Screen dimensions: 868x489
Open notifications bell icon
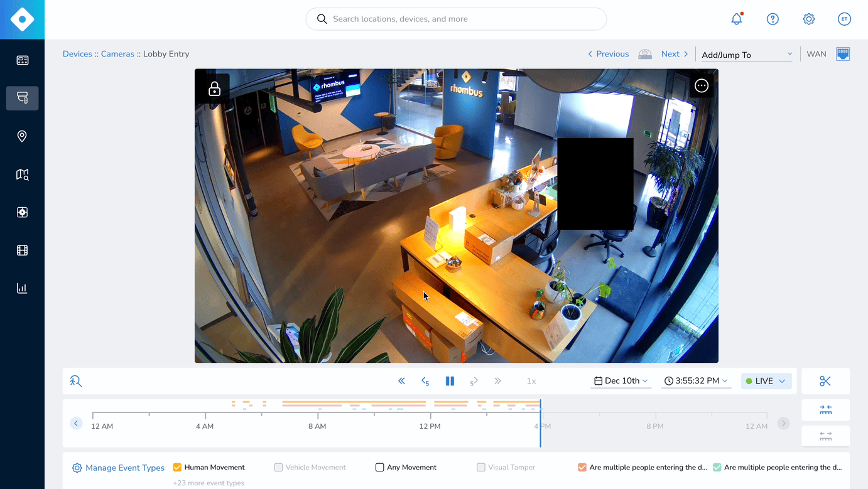[737, 19]
